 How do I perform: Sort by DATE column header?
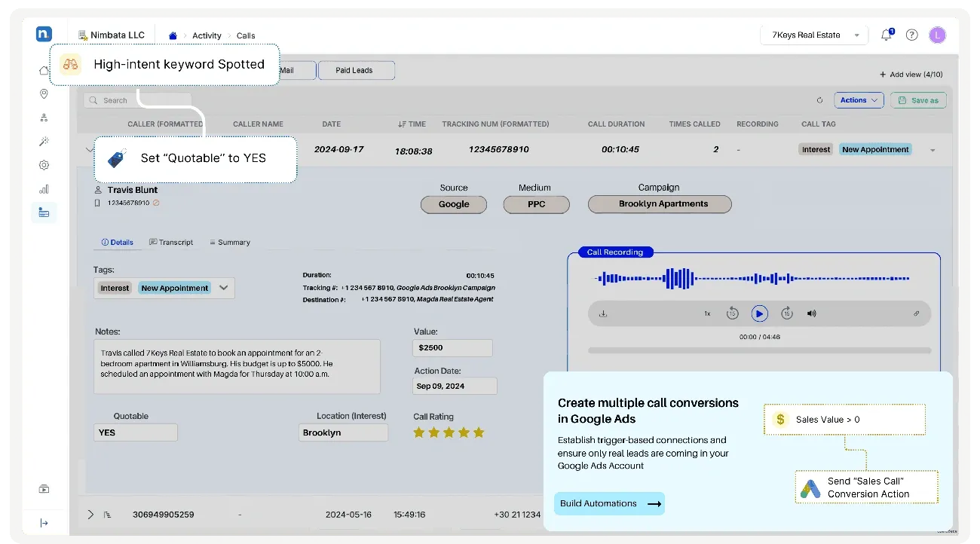332,124
